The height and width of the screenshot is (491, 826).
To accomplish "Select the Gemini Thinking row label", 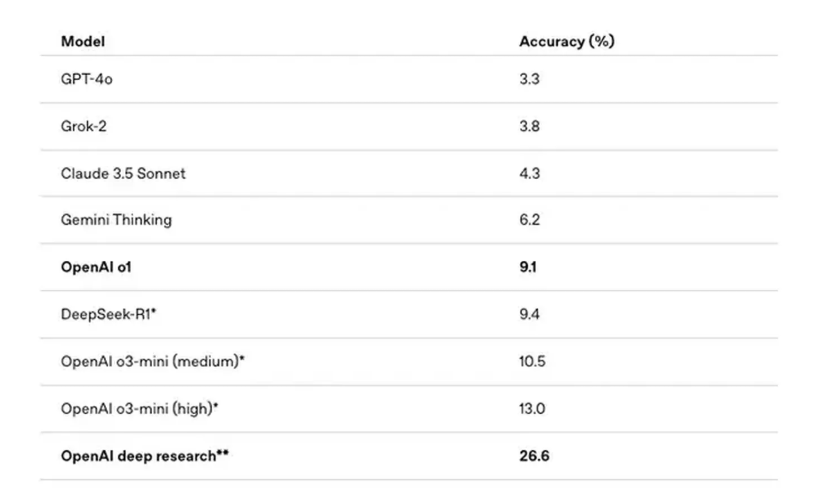I will [116, 220].
